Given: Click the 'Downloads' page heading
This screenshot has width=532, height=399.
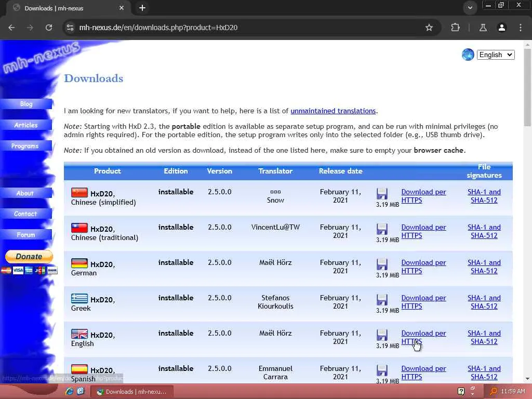Looking at the screenshot, I should click(x=94, y=78).
